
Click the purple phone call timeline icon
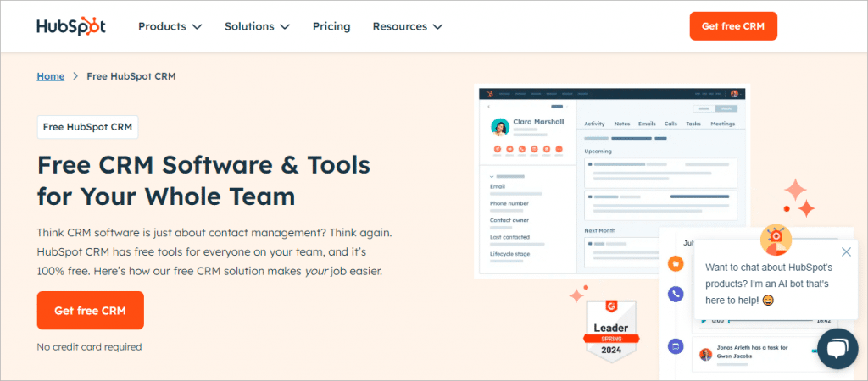point(676,294)
